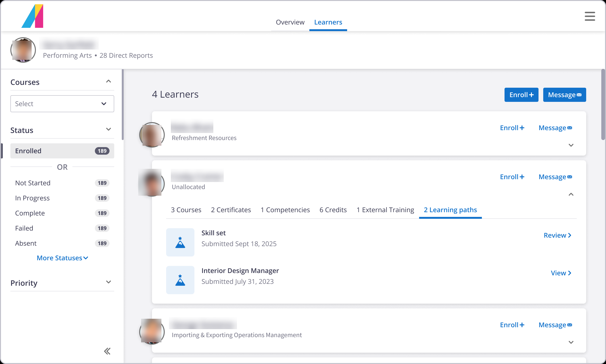Click the colorful app logo
The width and height of the screenshot is (606, 364).
coord(32,16)
